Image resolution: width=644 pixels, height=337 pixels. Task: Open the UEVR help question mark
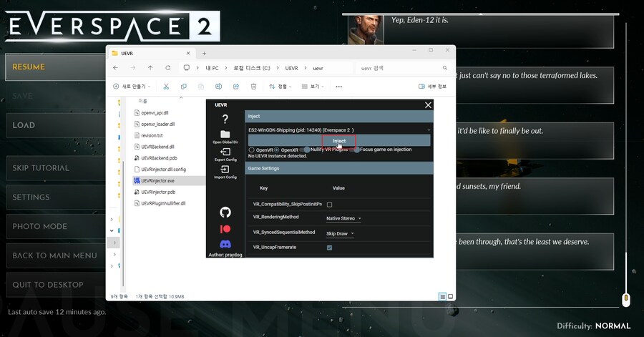225,119
